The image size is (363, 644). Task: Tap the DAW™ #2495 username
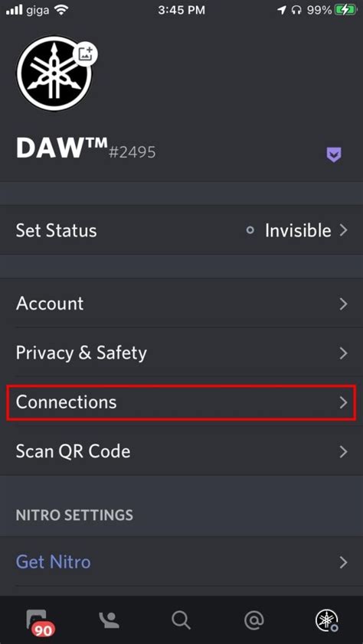(x=86, y=148)
